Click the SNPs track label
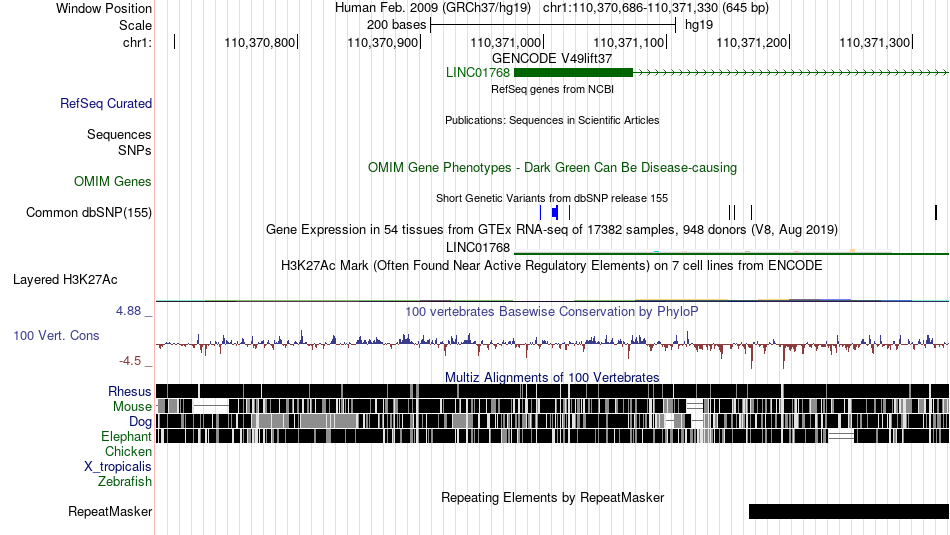The height and width of the screenshot is (535, 950). pyautogui.click(x=135, y=150)
